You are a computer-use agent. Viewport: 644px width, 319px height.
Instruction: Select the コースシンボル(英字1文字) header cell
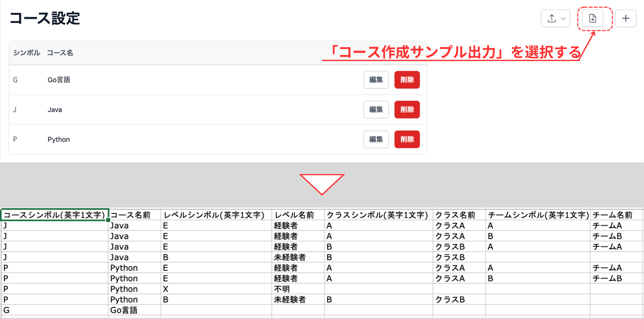tap(53, 215)
